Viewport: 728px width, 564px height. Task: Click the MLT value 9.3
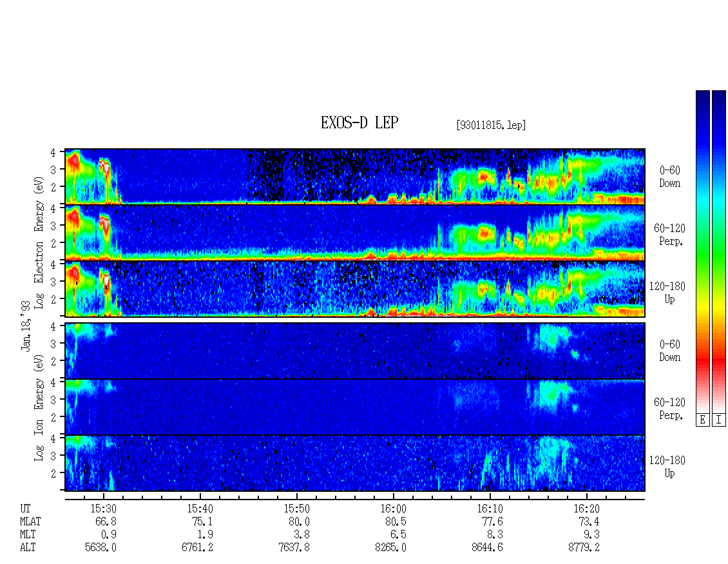[x=591, y=535]
